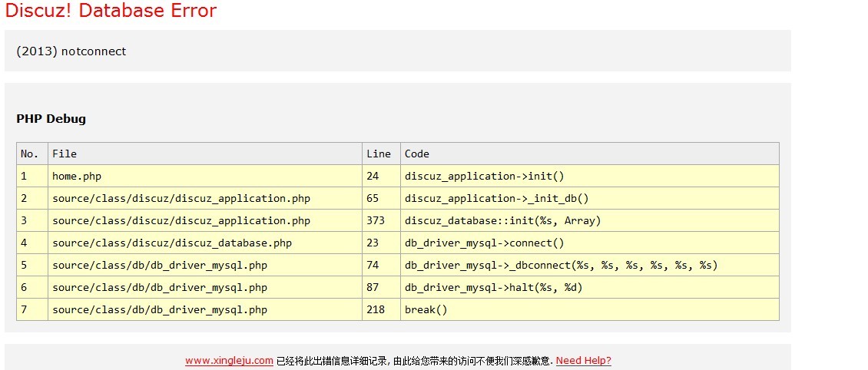Click row number 7 cell
Screen dimensions: 868x370
pos(32,309)
